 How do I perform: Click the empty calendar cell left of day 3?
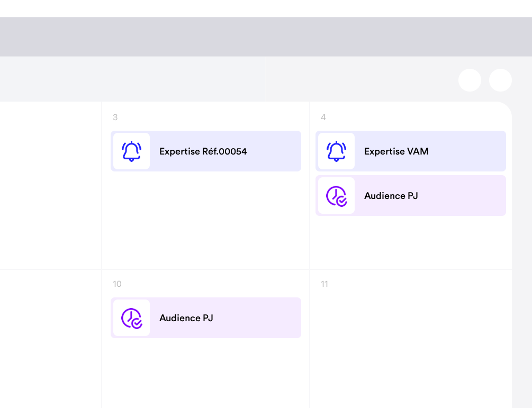tap(50, 185)
